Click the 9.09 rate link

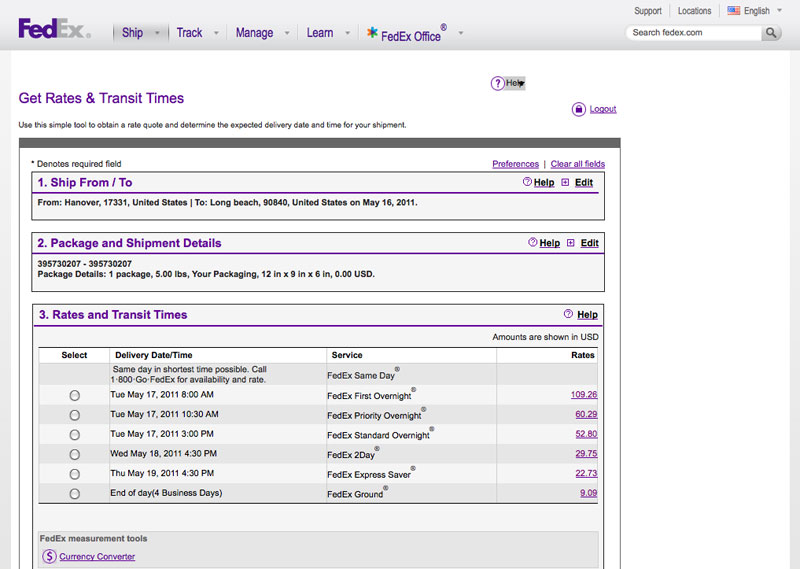coord(588,493)
